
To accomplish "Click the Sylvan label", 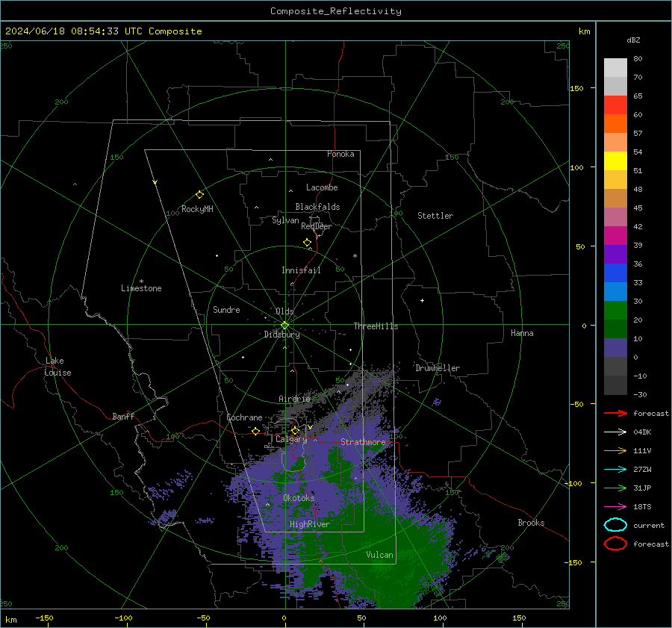I will click(x=285, y=220).
